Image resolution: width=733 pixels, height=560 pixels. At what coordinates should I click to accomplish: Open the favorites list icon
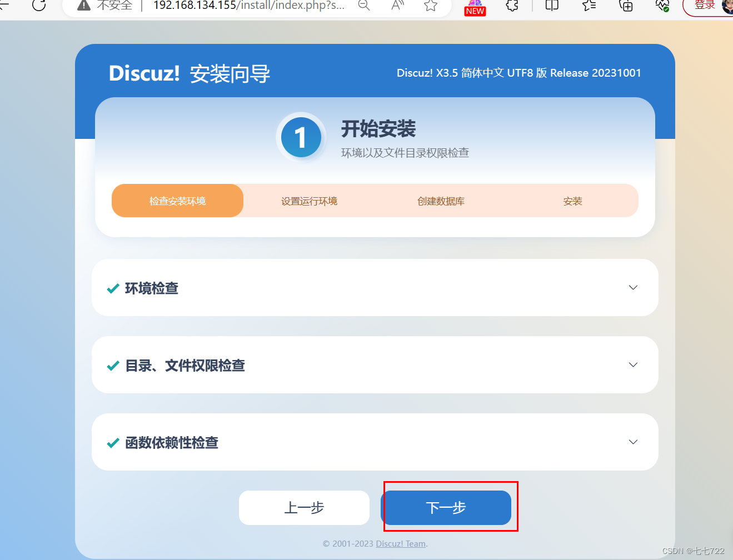[x=589, y=6]
